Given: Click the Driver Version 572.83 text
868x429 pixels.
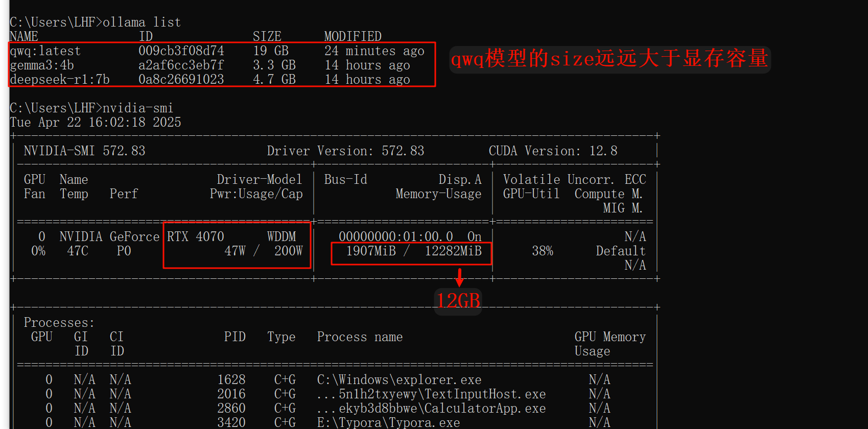Looking at the screenshot, I should coord(345,151).
